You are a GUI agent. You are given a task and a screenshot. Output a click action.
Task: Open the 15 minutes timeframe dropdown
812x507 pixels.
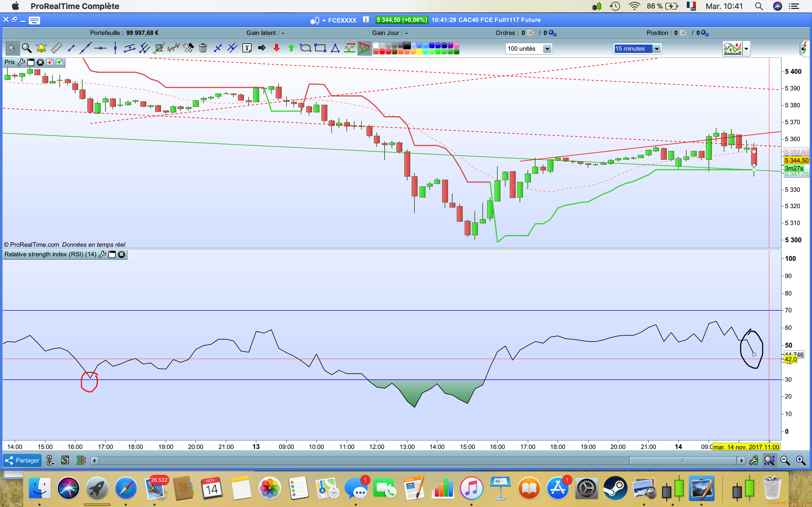[x=657, y=49]
